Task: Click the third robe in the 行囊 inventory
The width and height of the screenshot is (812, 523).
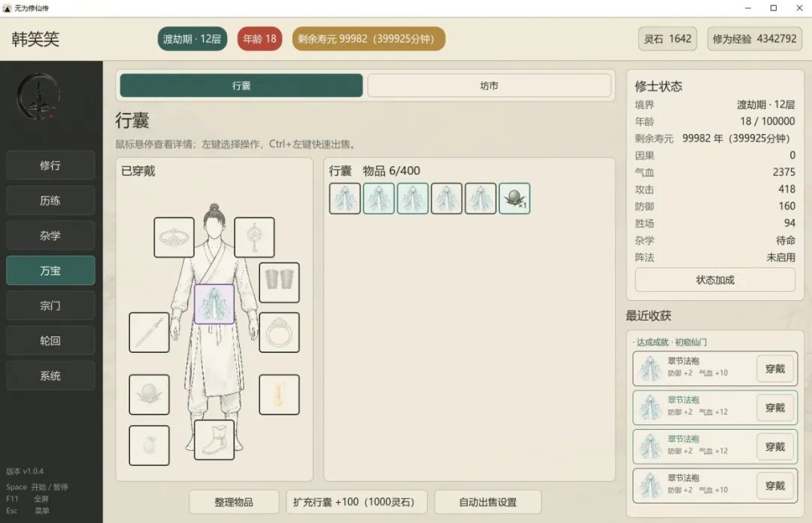Action: [x=413, y=199]
